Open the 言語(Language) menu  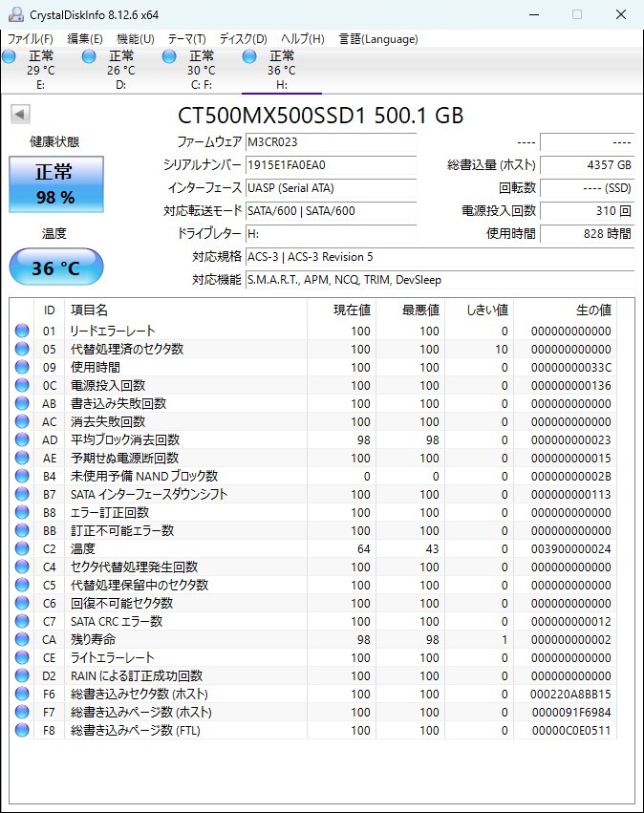[x=378, y=39]
